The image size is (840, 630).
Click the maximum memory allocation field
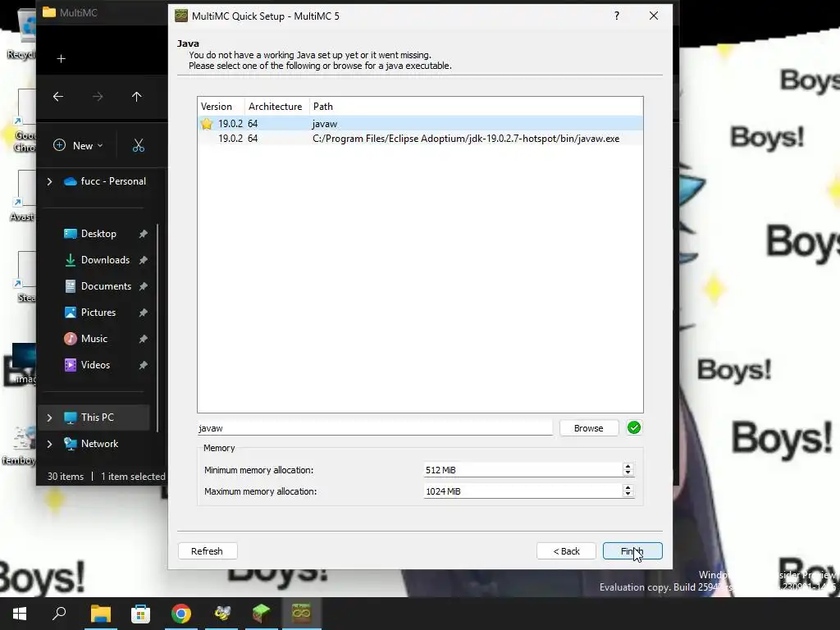tap(523, 491)
